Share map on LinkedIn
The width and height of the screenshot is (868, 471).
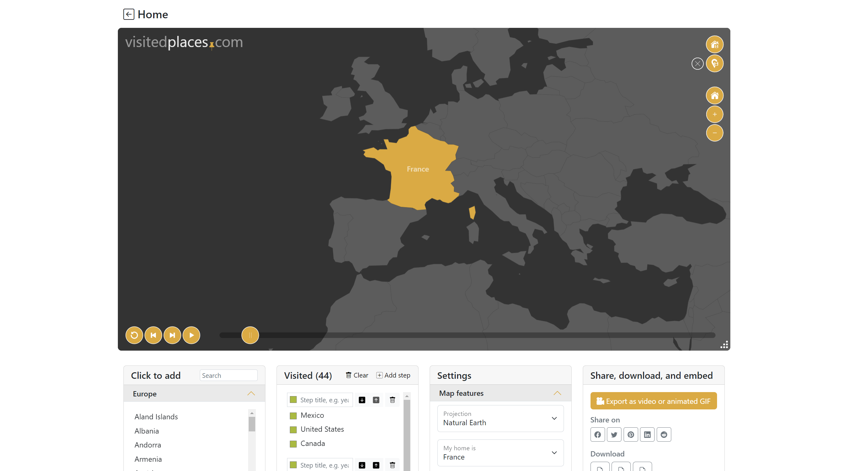pyautogui.click(x=647, y=434)
